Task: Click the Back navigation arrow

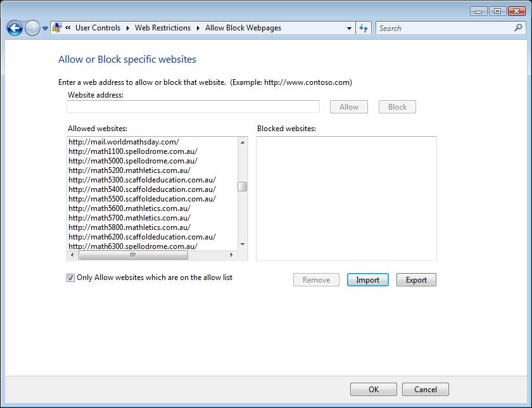Action: pyautogui.click(x=15, y=28)
